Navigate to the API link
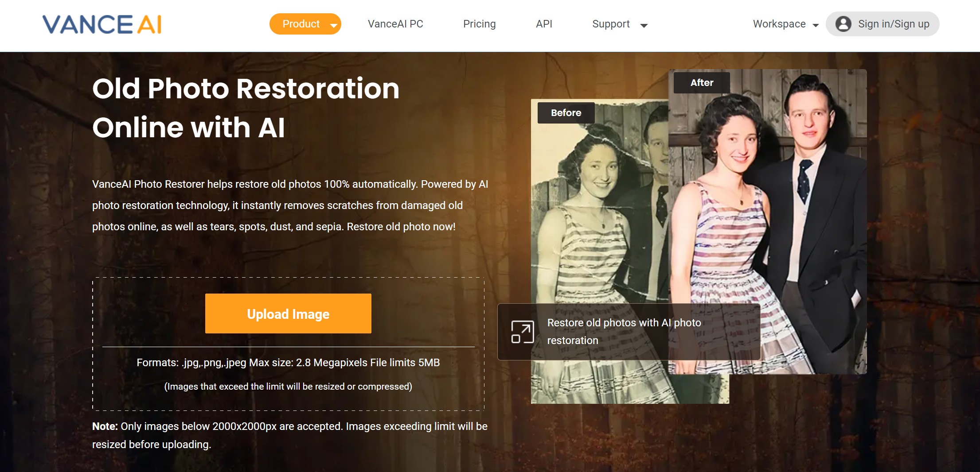This screenshot has width=980, height=472. (x=544, y=24)
